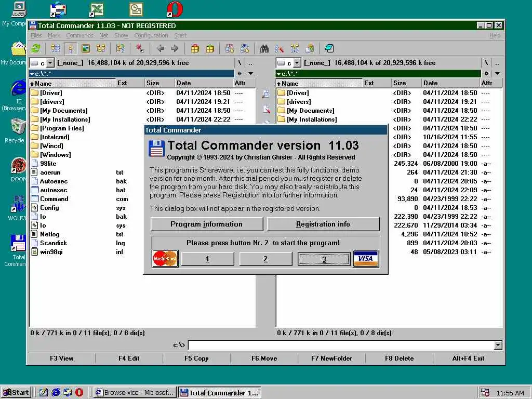
Task: Switch to full file details view icon
Action: 71,48
